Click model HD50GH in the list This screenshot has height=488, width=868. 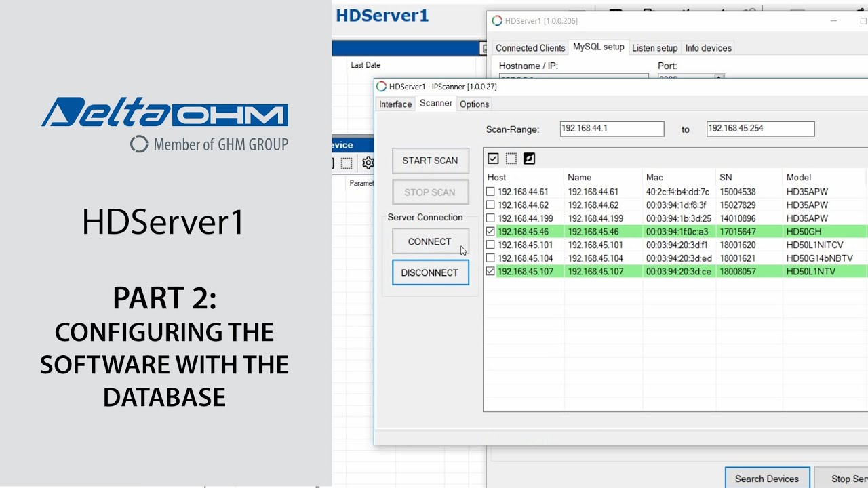click(x=804, y=231)
